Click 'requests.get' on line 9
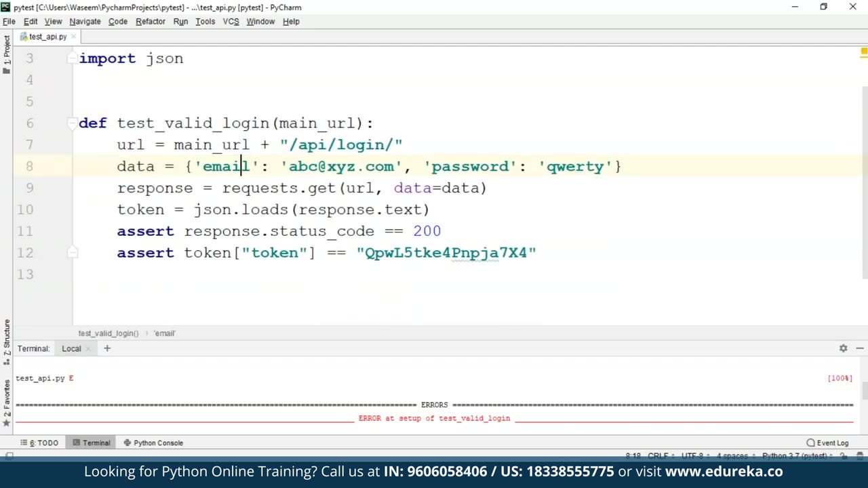The width and height of the screenshot is (868, 488). [x=279, y=188]
